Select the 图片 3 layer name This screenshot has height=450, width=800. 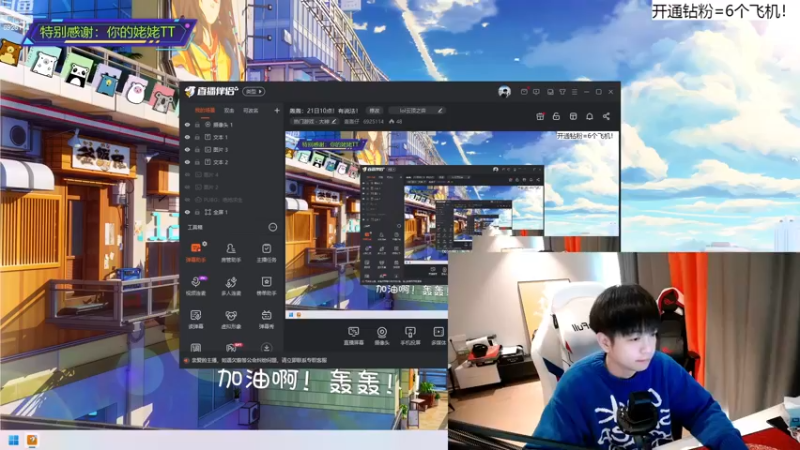tap(220, 149)
